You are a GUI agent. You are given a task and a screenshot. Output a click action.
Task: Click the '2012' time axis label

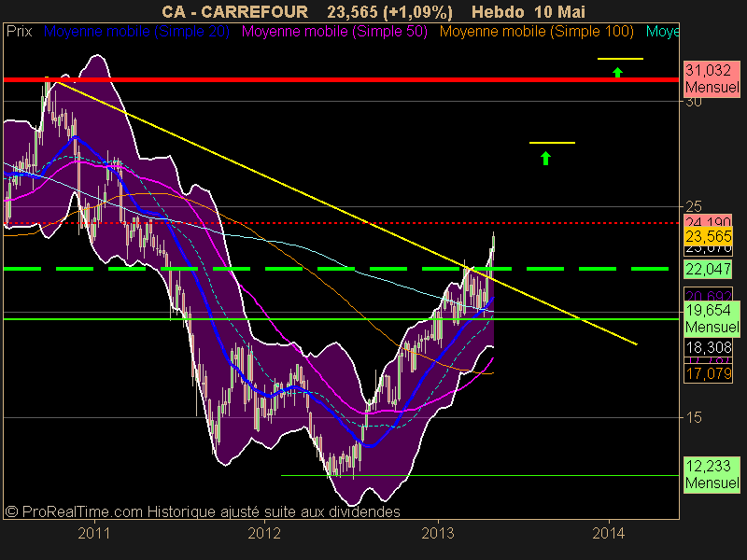(x=264, y=533)
